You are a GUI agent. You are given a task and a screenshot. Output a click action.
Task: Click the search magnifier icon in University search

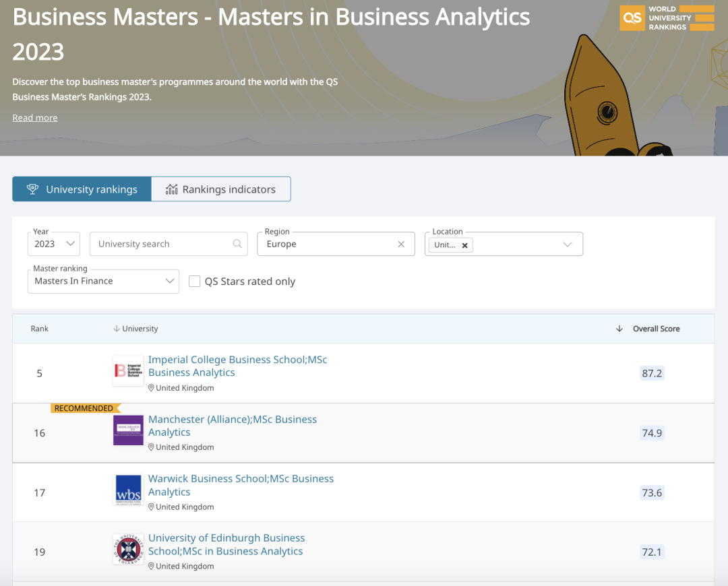click(x=237, y=244)
